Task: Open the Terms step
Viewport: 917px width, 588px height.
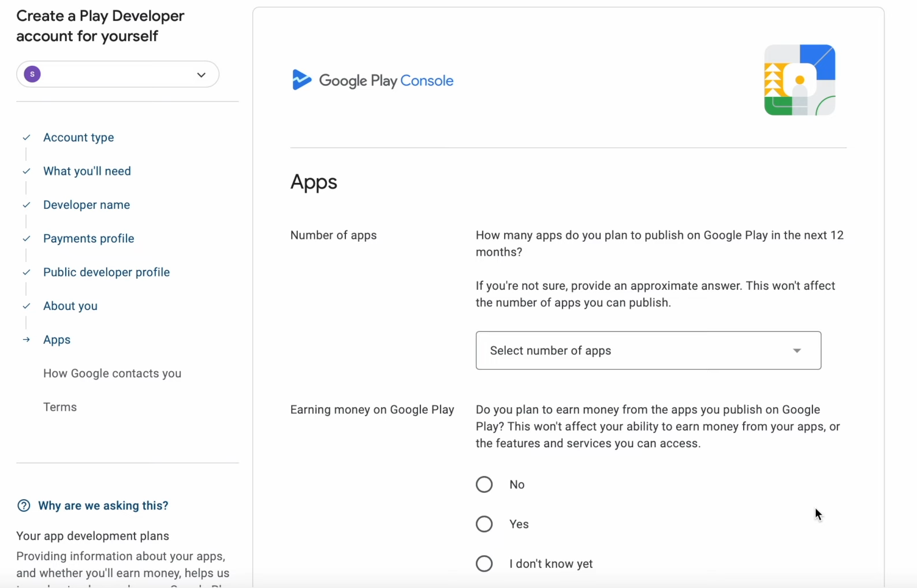Action: tap(60, 407)
